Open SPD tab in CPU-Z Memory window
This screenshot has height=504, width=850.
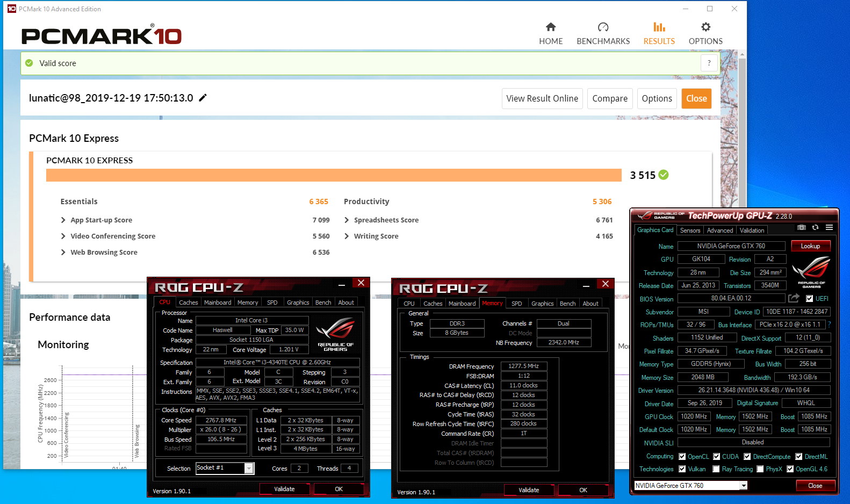[517, 304]
